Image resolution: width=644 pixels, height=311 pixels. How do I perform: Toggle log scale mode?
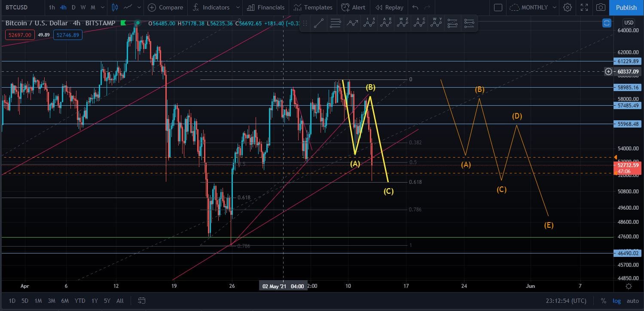(617, 301)
